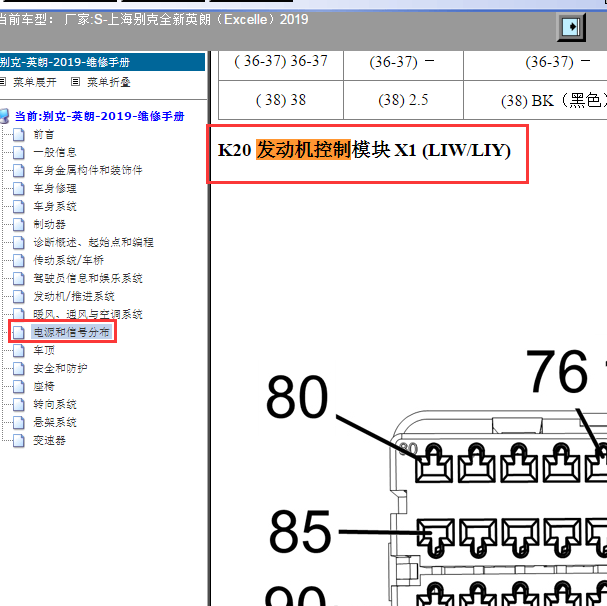Image resolution: width=607 pixels, height=606 pixels.
Task: Click page icon beside 车顶
Action: (18, 351)
